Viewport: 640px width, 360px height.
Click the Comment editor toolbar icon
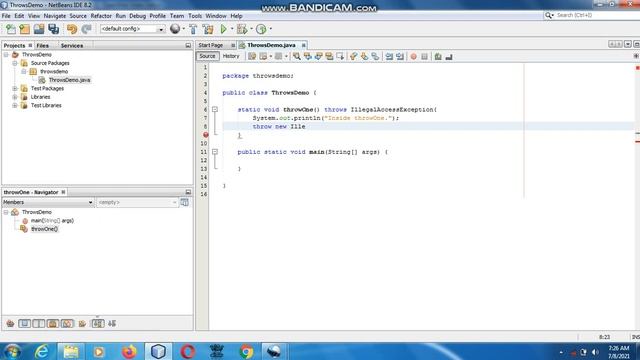[x=438, y=56]
